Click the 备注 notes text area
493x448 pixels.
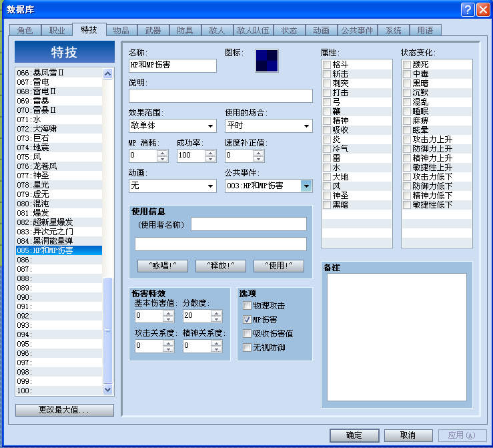click(x=397, y=337)
